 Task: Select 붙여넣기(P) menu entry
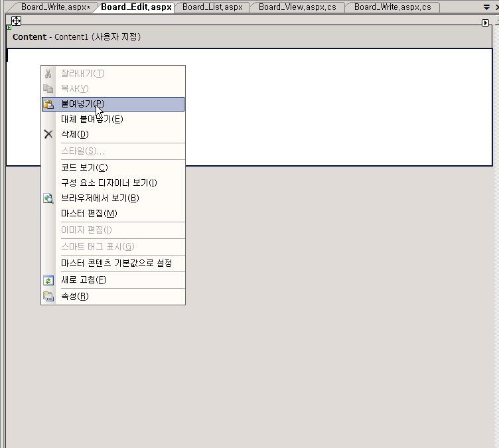coord(113,104)
